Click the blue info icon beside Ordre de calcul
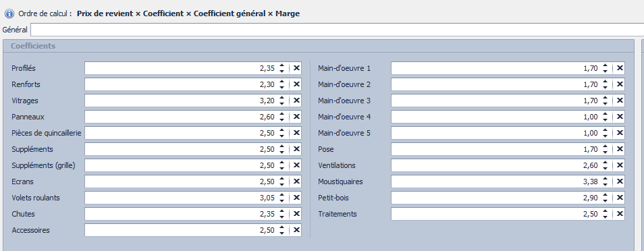The width and height of the screenshot is (644, 251). 9,13
